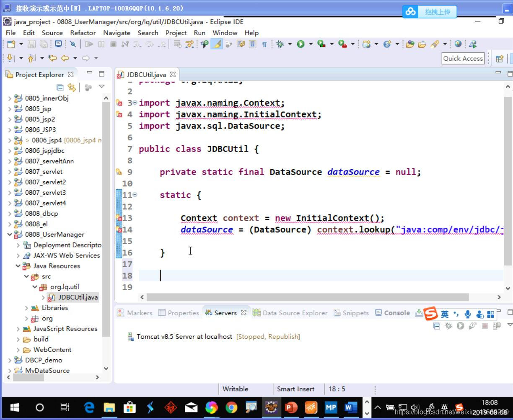Image resolution: width=513 pixels, height=420 pixels.
Task: Click the editor horizontal scrollbar
Action: 307,297
